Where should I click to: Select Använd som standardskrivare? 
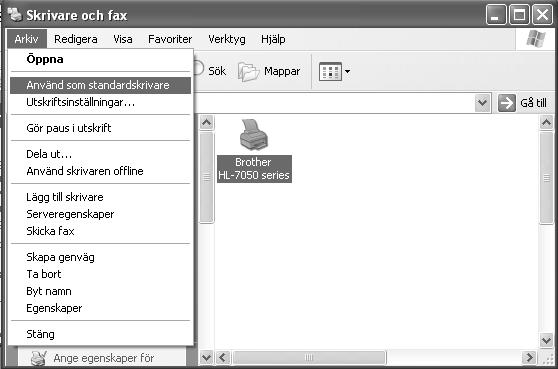point(100,85)
